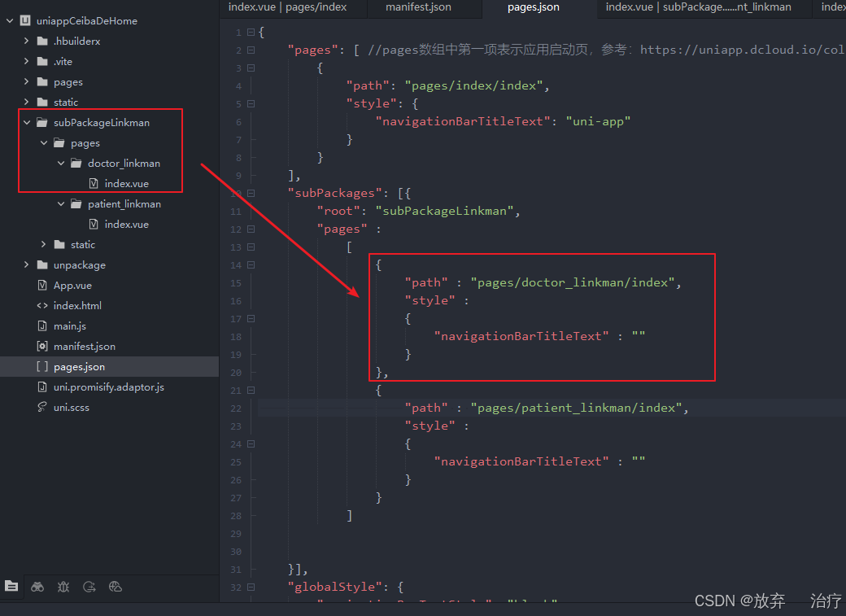Viewport: 846px width, 616px height.
Task: Click the main.js file icon
Action: pos(42,325)
